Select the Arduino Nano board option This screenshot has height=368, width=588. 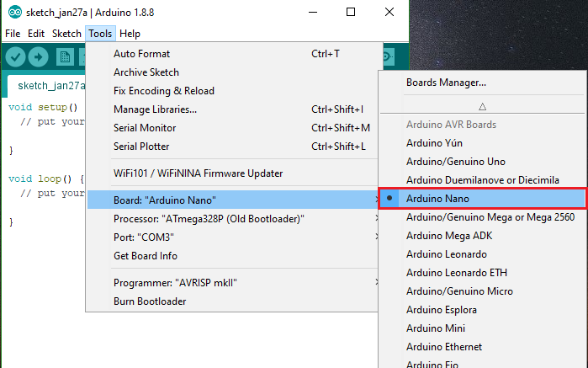coord(482,198)
